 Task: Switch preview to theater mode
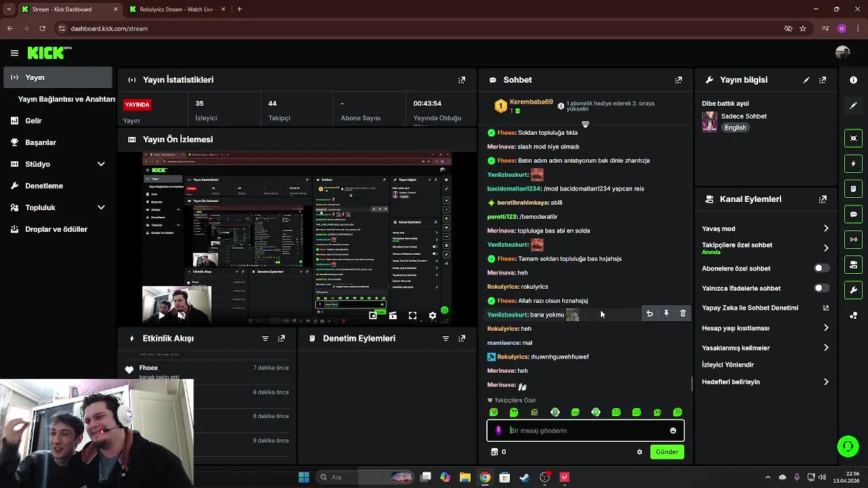click(x=393, y=315)
